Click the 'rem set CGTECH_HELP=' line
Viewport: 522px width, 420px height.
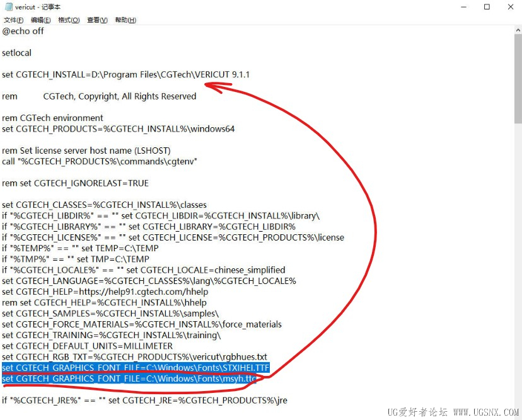point(104,303)
